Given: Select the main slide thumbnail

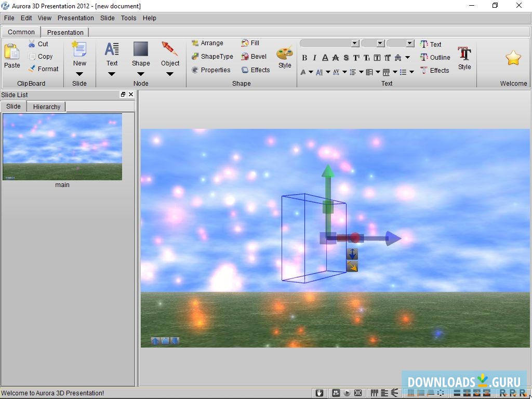Looking at the screenshot, I should (x=62, y=147).
